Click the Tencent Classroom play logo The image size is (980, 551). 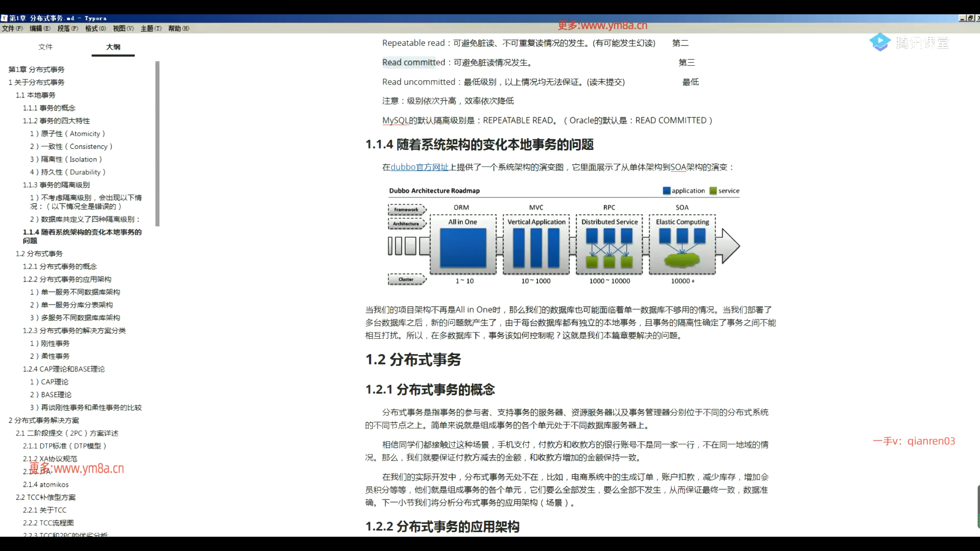click(x=880, y=42)
